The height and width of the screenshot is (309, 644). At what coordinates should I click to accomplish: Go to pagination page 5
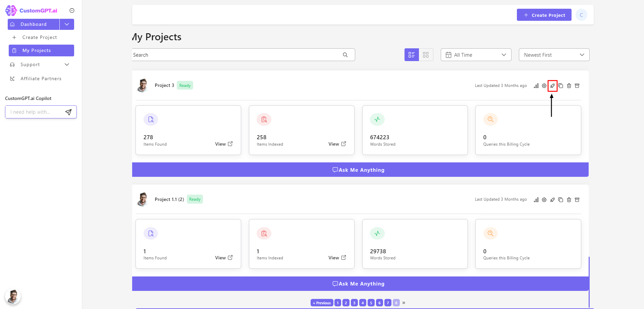click(371, 303)
